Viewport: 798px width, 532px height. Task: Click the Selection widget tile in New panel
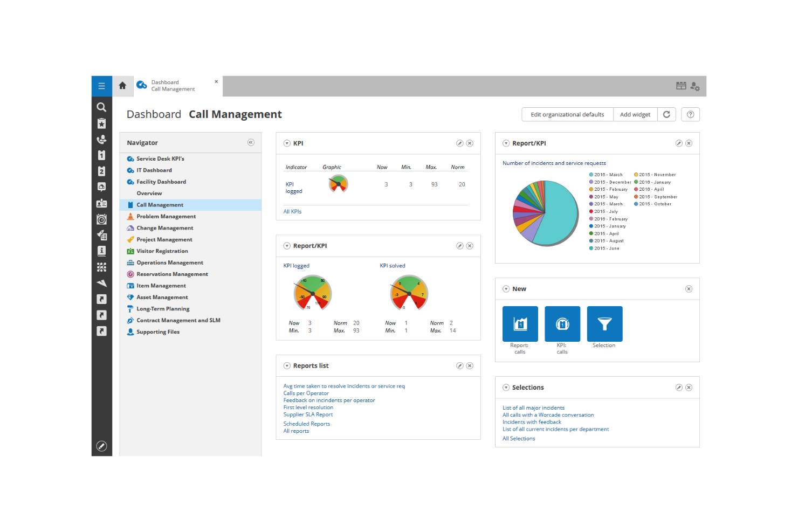coord(604,323)
